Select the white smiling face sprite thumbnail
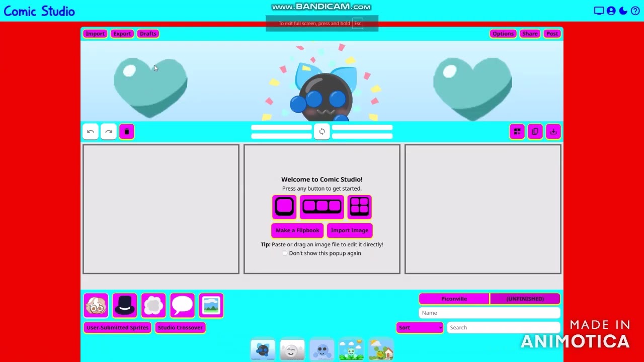 point(292,350)
